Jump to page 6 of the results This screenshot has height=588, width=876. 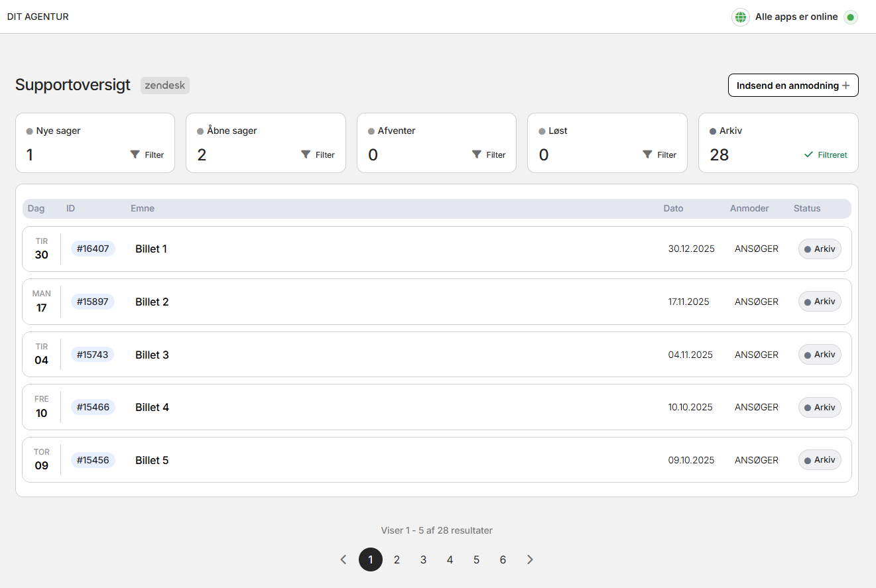(503, 559)
